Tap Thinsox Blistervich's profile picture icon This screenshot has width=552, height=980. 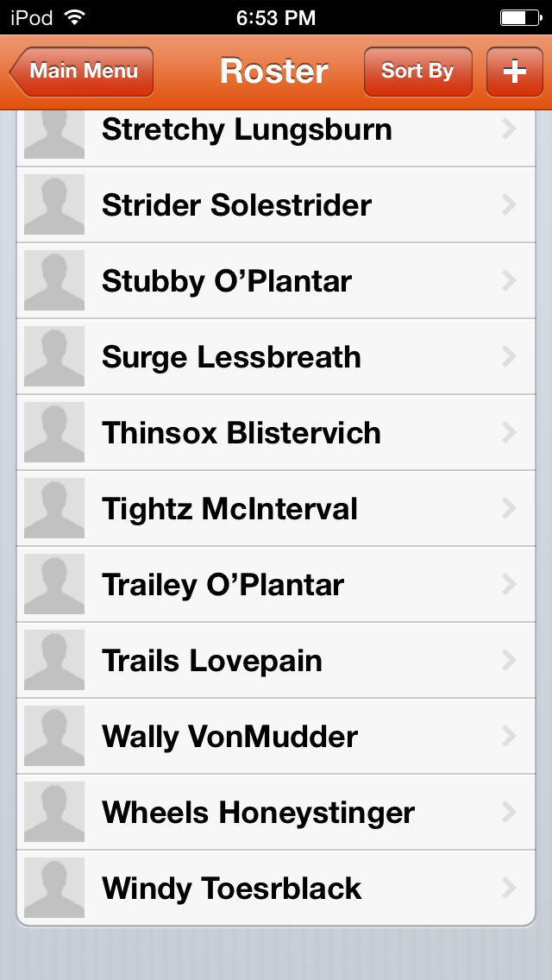(54, 433)
